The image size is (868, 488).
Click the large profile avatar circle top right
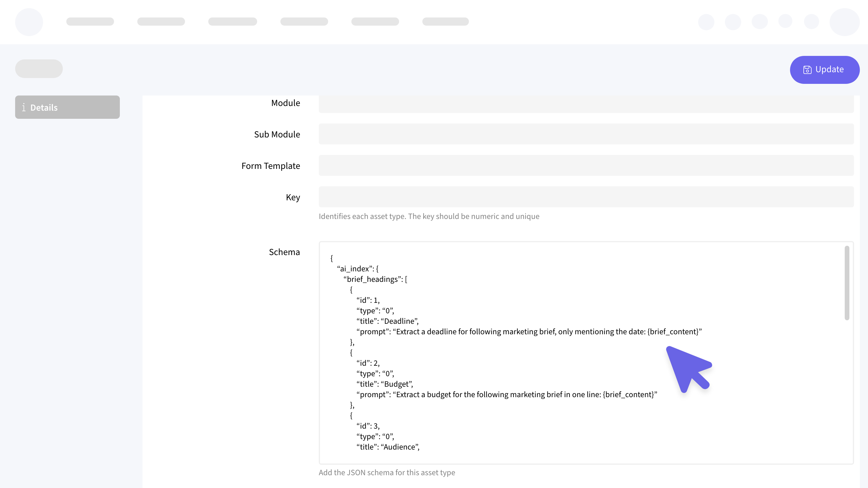coord(844,22)
